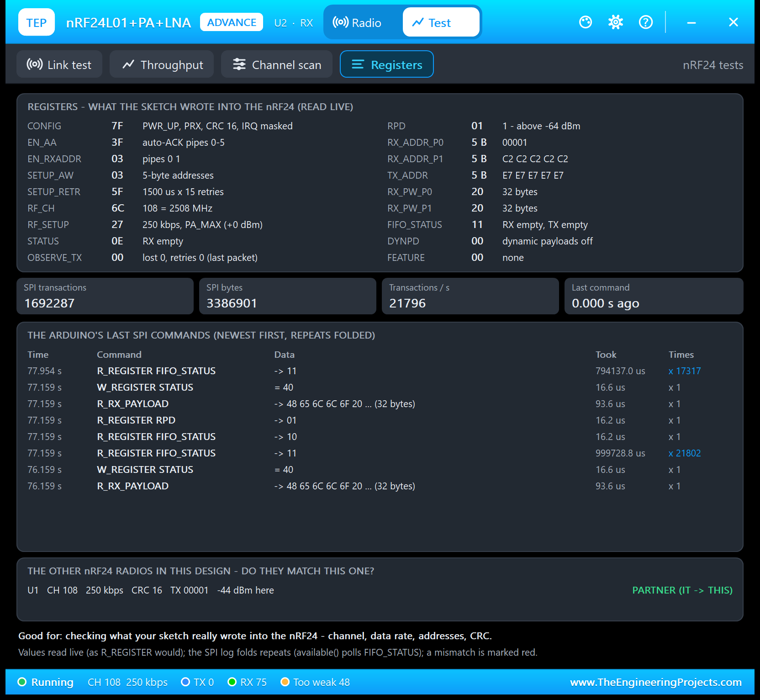Click the SPI bytes card 3386901

coord(288,296)
